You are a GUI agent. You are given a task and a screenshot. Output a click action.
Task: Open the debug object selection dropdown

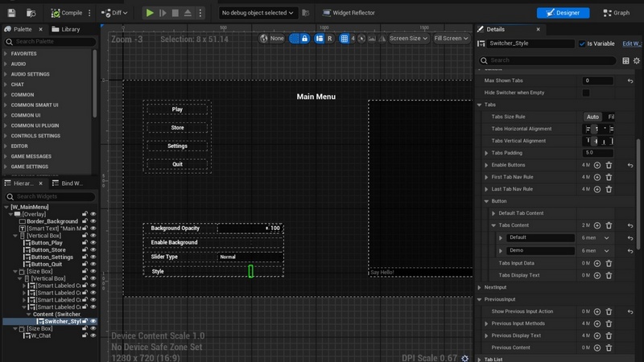pyautogui.click(x=258, y=13)
